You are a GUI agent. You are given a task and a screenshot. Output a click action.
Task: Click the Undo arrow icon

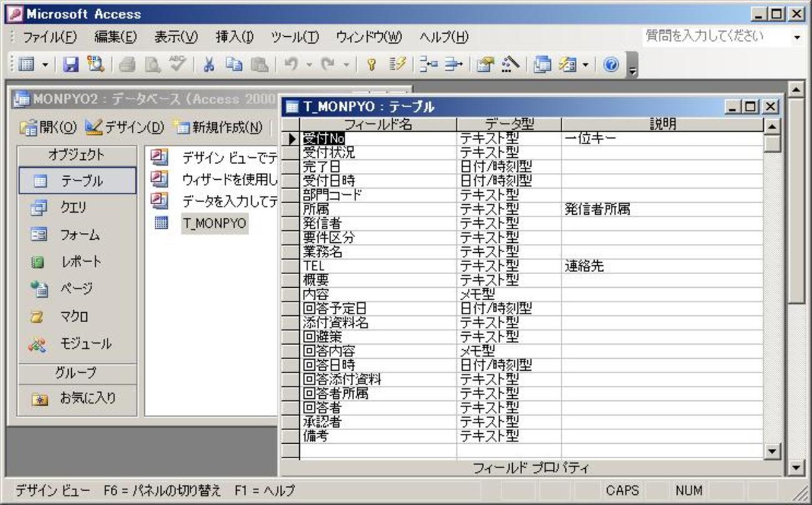coord(290,65)
